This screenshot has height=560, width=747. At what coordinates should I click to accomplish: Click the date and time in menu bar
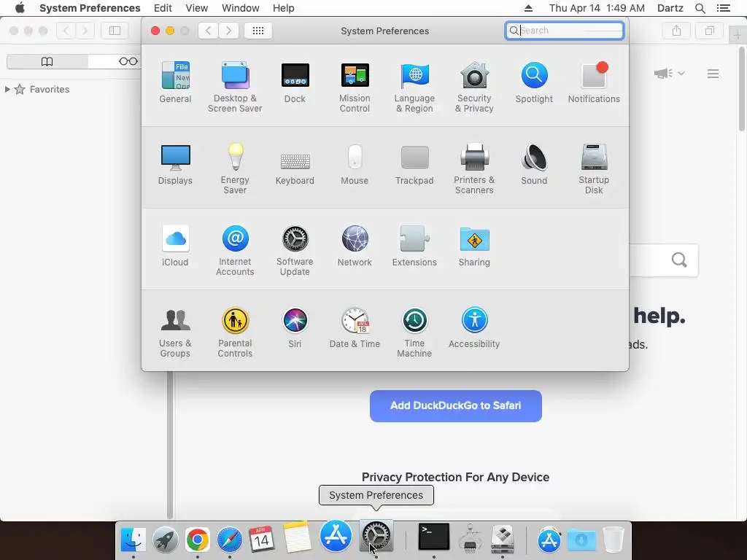597,8
